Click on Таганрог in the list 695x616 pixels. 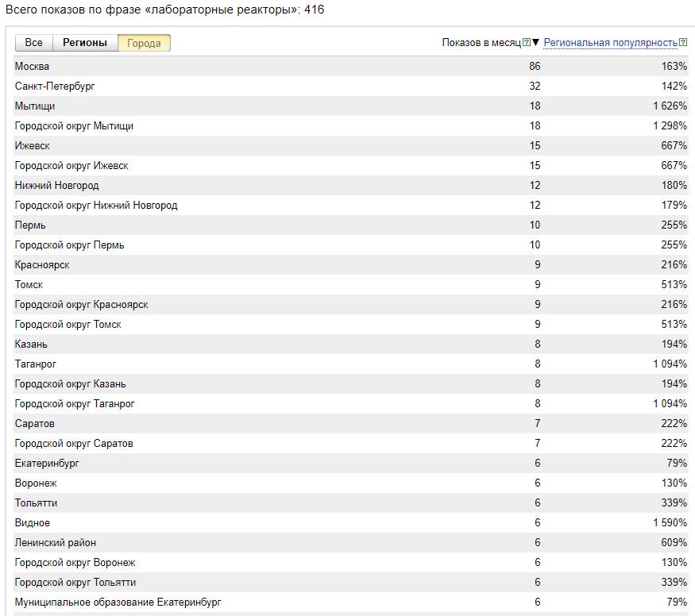pos(36,364)
